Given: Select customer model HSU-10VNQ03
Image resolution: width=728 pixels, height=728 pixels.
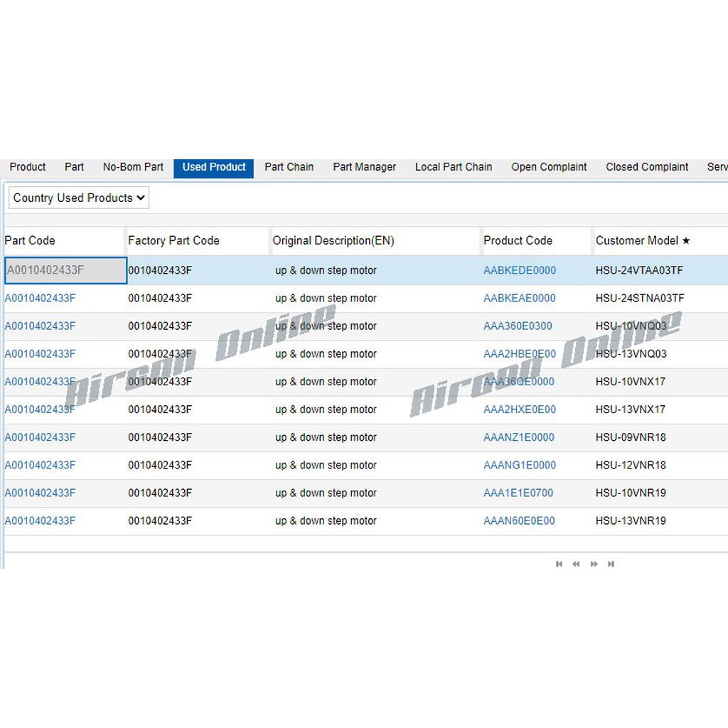Looking at the screenshot, I should pos(631,326).
